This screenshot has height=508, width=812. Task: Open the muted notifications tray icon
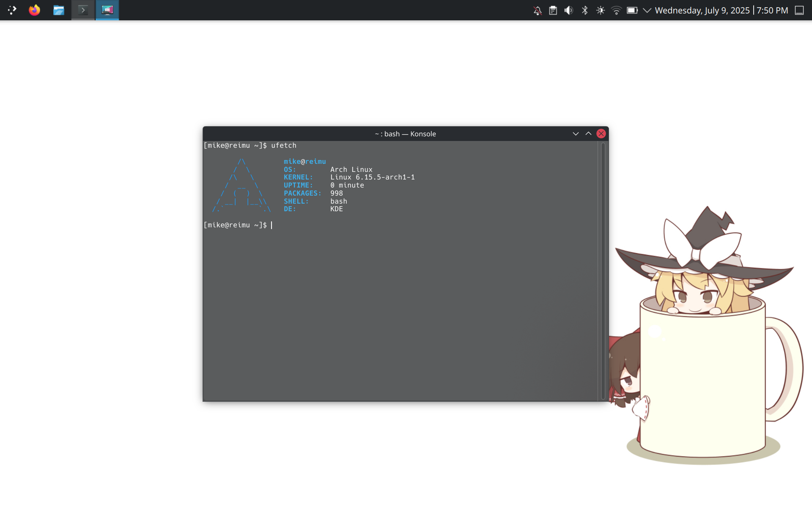(538, 11)
